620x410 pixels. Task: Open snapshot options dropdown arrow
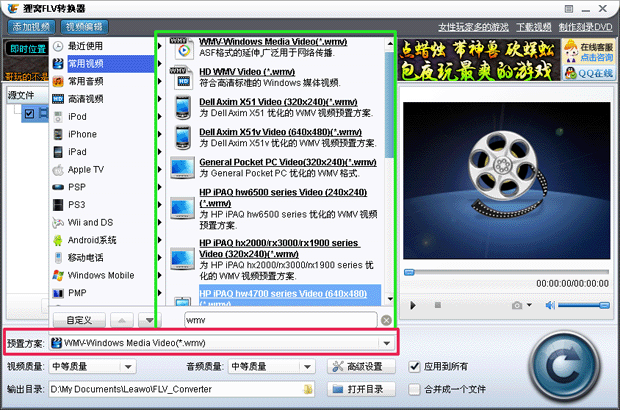pyautogui.click(x=529, y=305)
